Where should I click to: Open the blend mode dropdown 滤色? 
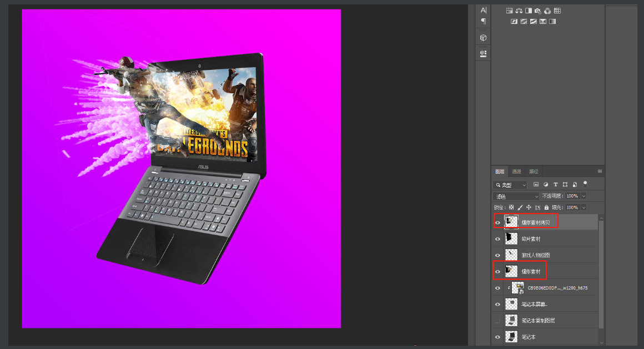(x=516, y=196)
